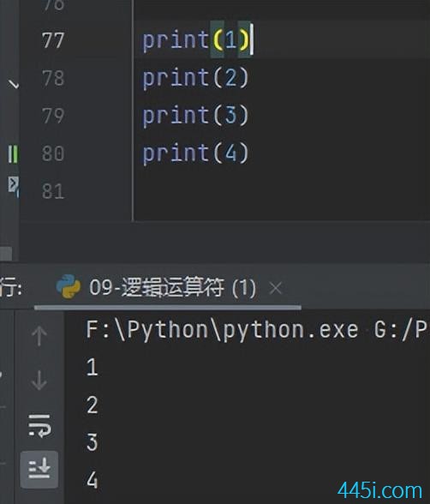Click the F:\Python\python.exe command line
Image resolution: width=430 pixels, height=504 pixels.
point(256,330)
